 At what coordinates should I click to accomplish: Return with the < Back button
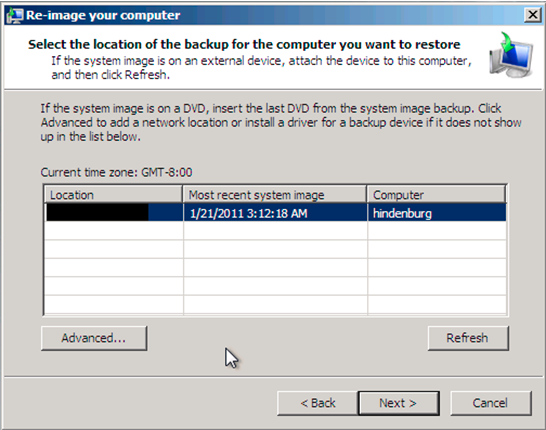[x=318, y=403]
